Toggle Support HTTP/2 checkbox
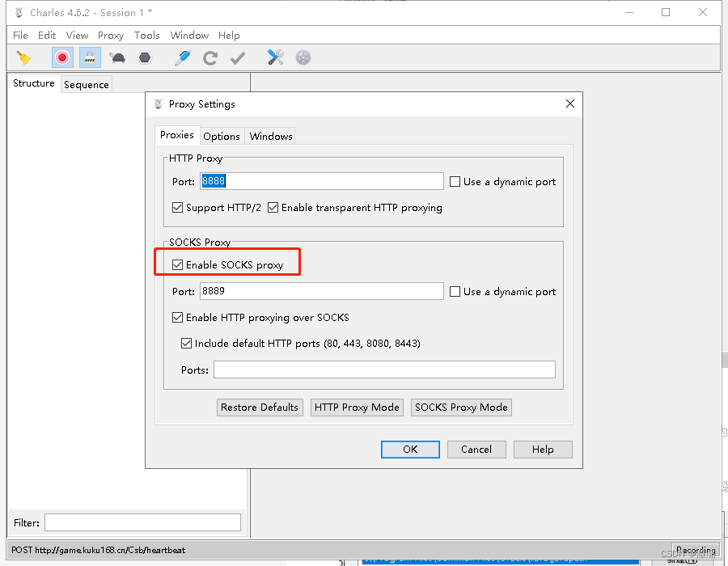 tap(216, 208)
